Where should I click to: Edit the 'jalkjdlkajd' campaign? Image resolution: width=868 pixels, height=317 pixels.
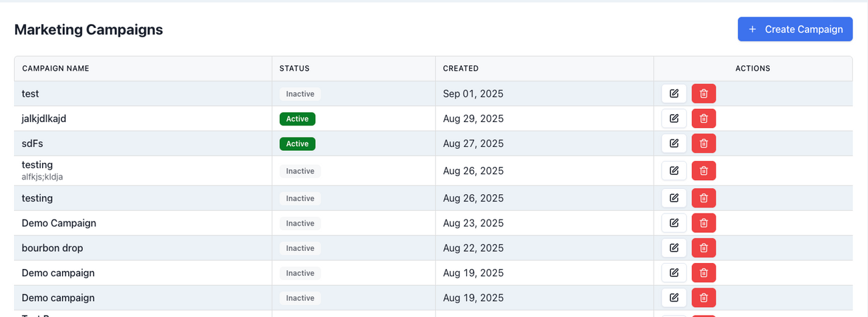(674, 119)
